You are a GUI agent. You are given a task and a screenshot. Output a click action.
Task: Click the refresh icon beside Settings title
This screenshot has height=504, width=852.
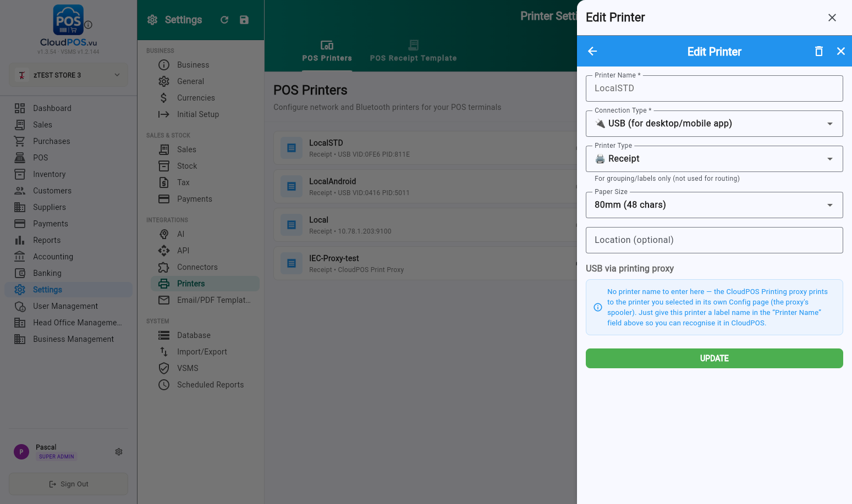[x=224, y=20]
